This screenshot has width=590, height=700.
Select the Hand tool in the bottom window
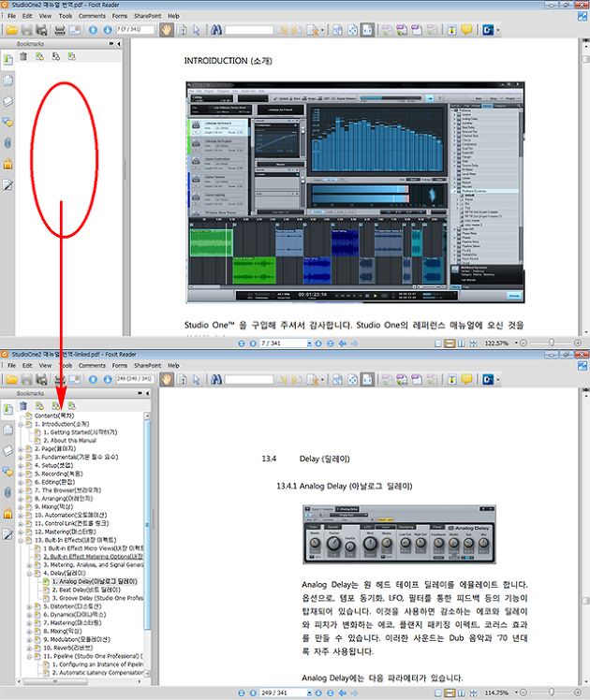(x=167, y=379)
